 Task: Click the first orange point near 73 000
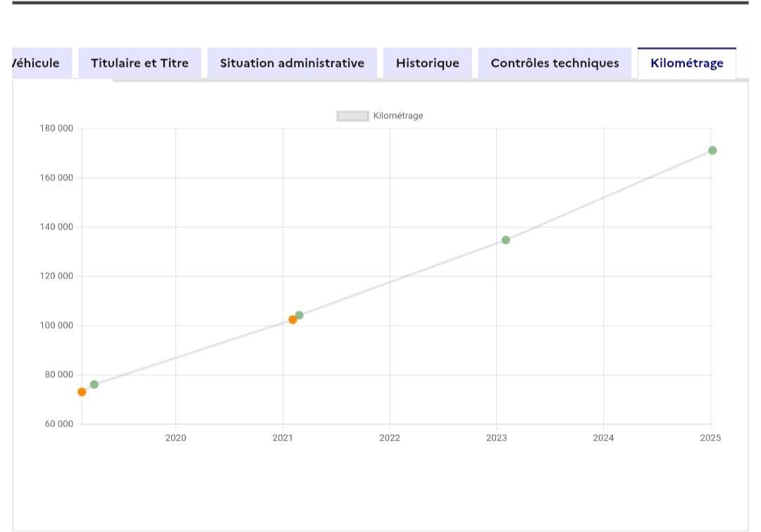pyautogui.click(x=82, y=392)
